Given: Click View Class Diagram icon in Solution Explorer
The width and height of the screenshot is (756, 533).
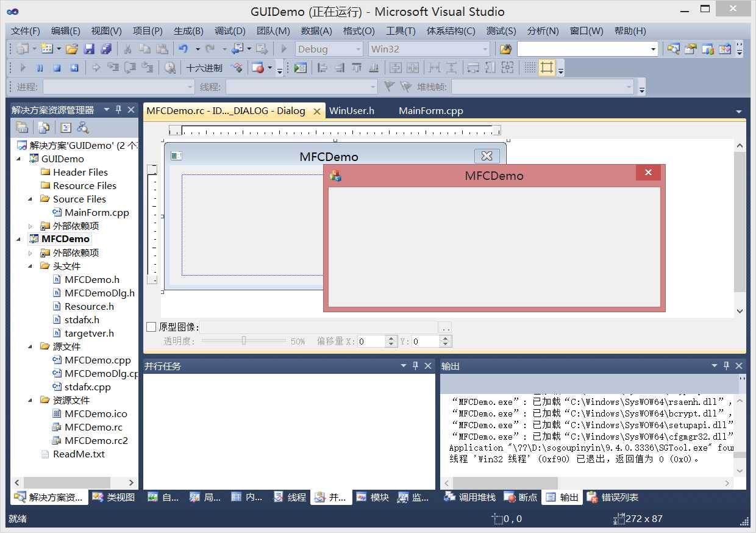Looking at the screenshot, I should 82,127.
